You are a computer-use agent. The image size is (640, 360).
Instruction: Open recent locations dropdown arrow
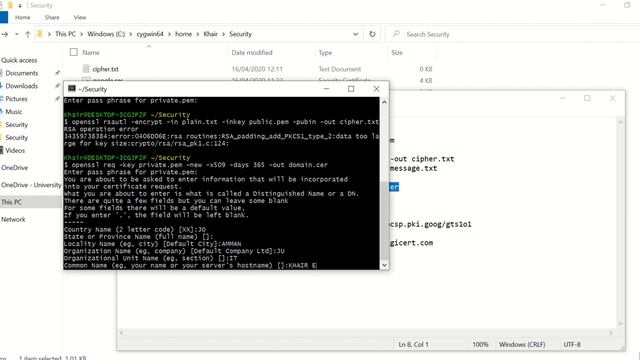17,34
